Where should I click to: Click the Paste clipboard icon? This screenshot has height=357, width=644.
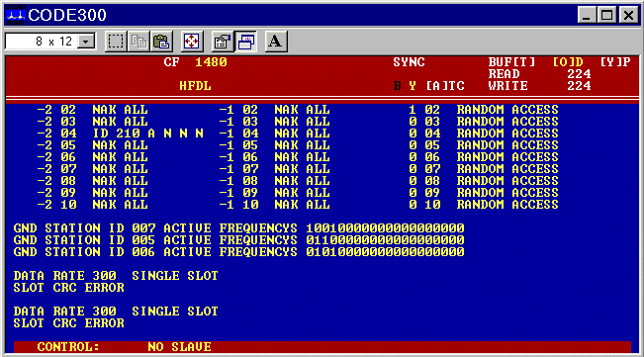coord(161,42)
